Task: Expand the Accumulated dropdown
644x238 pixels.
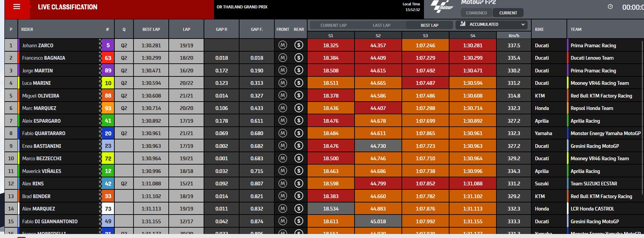Action: pyautogui.click(x=491, y=24)
